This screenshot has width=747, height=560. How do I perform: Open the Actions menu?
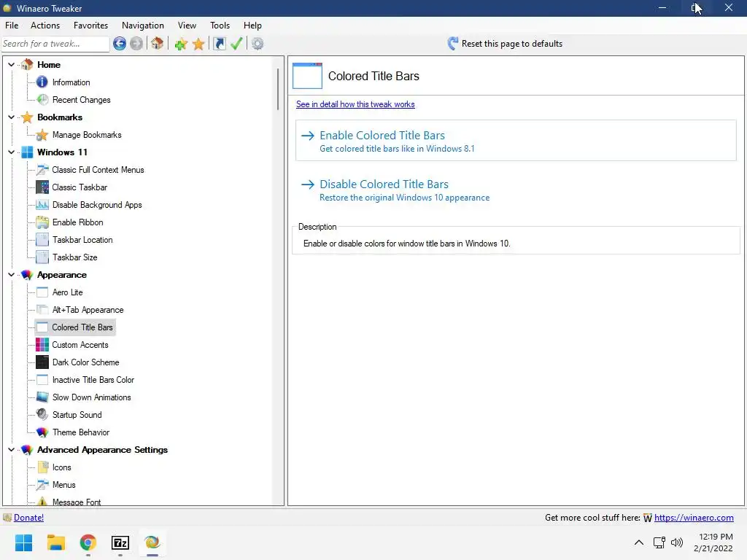coord(45,26)
